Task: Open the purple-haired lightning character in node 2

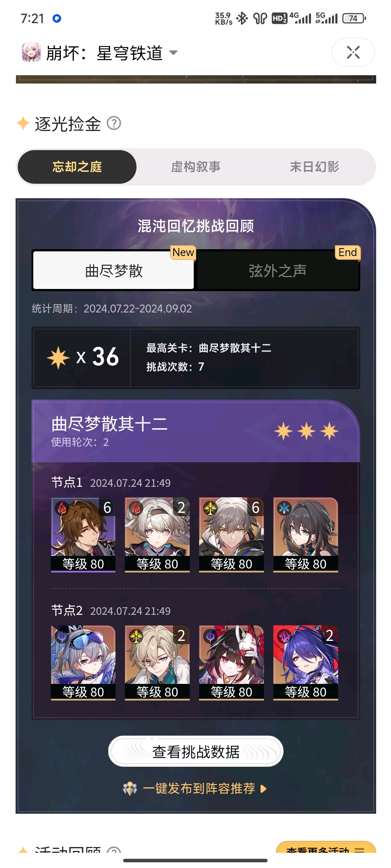Action: (306, 663)
